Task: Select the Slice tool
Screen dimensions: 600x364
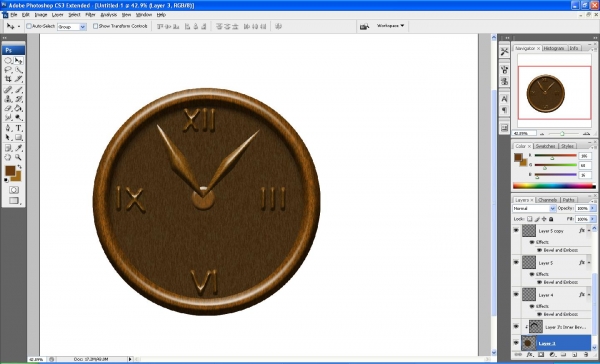Action: click(x=18, y=79)
